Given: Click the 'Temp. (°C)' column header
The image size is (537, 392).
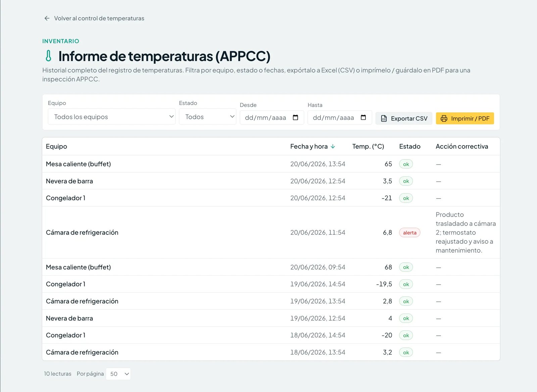Looking at the screenshot, I should pyautogui.click(x=368, y=147).
